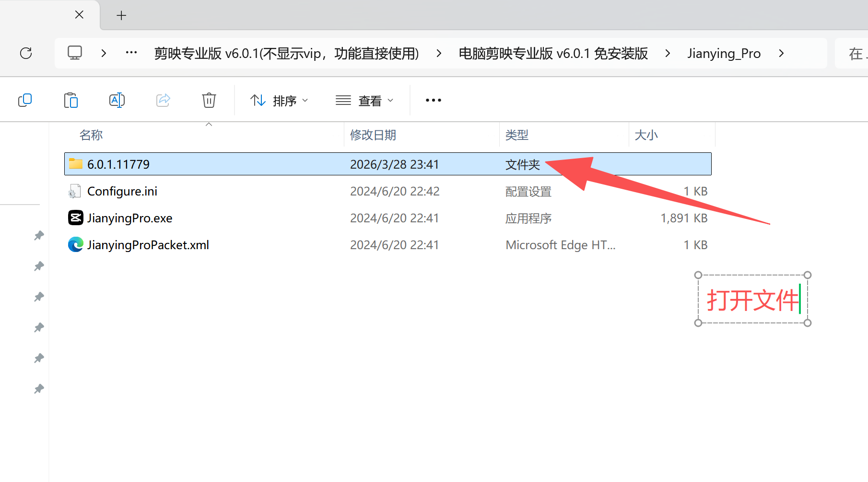Screen dimensions: 868x482
Task: Refresh the current folder view
Action: 26,53
